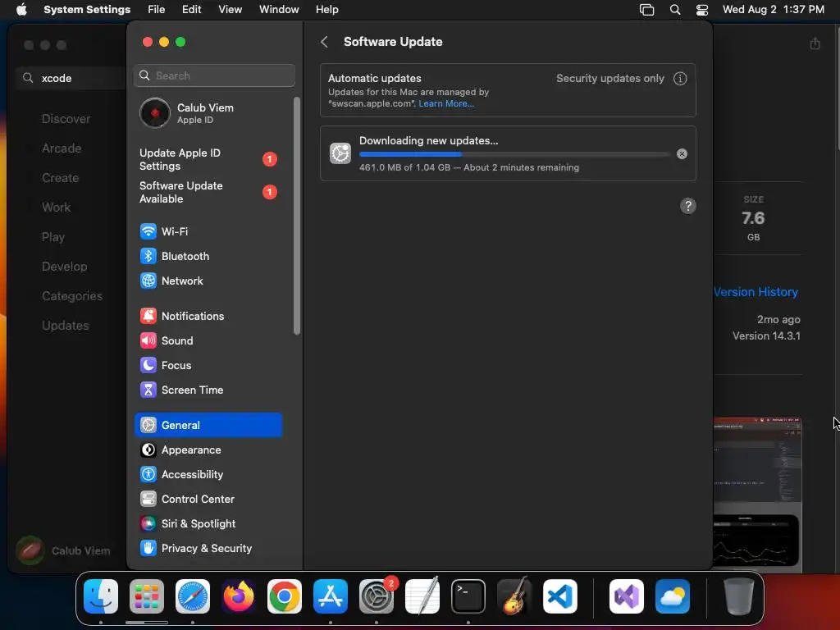The width and height of the screenshot is (840, 630).
Task: Open Visual Studio from the Dock
Action: tap(627, 596)
